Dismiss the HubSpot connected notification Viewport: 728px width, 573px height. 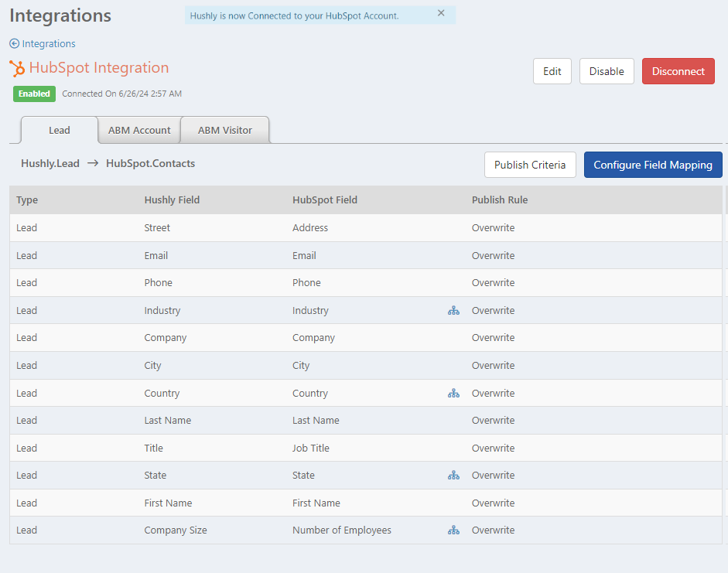(x=441, y=13)
